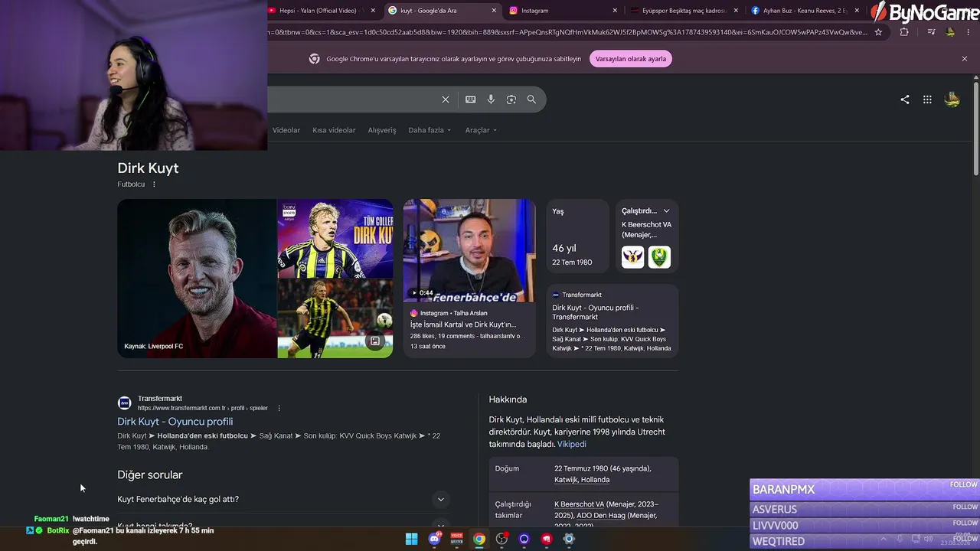
Task: Clear the Google search box text
Action: point(446,99)
